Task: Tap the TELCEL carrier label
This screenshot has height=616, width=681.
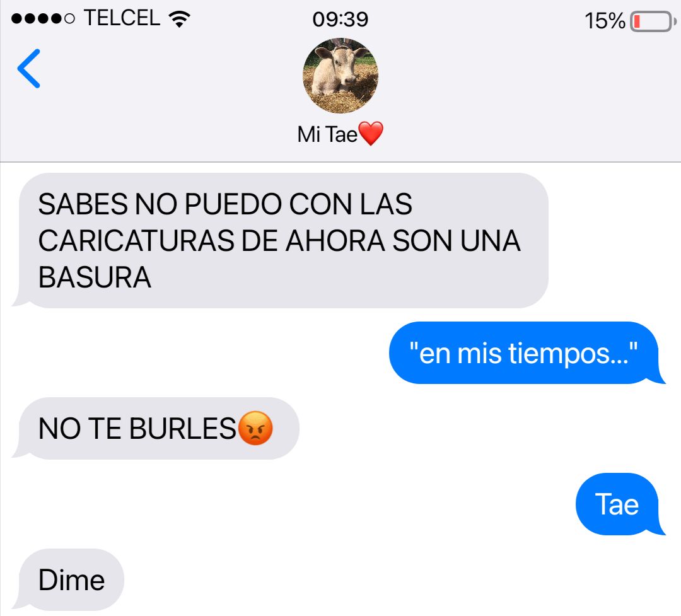Action: (122, 18)
